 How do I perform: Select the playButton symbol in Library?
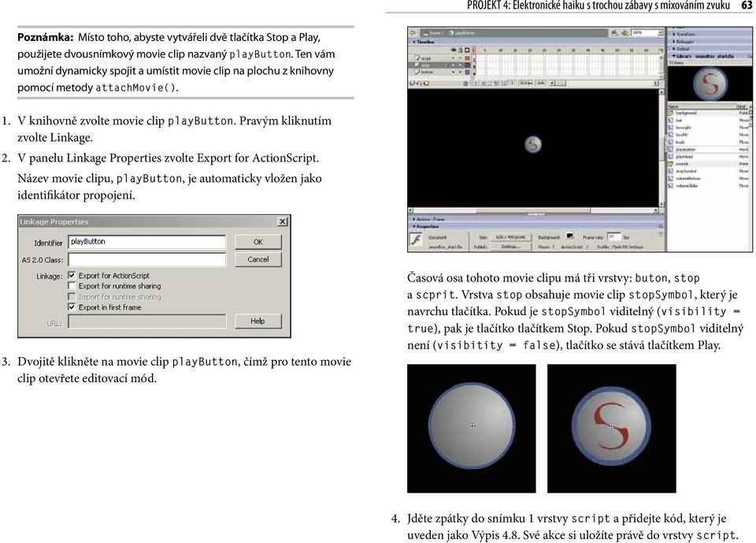click(709, 150)
